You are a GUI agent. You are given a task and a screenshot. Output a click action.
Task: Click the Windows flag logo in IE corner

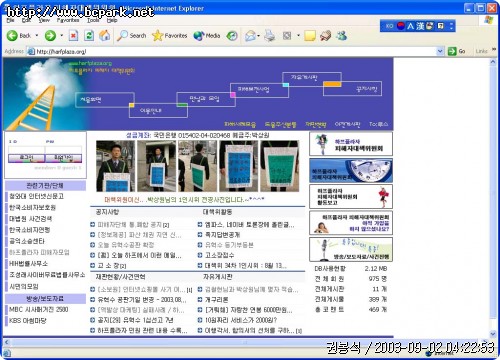click(x=489, y=20)
